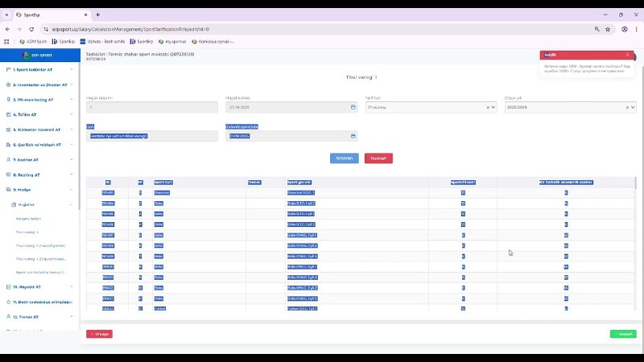
Task: Click the calendar icon beside the 01.09.2025 date
Action: (353, 136)
